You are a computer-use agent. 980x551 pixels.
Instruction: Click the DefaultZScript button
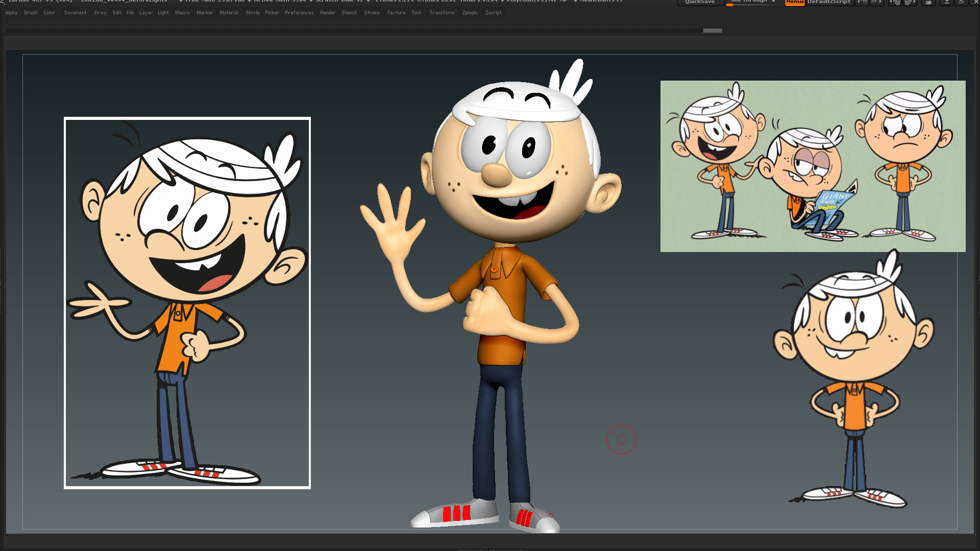tap(829, 2)
